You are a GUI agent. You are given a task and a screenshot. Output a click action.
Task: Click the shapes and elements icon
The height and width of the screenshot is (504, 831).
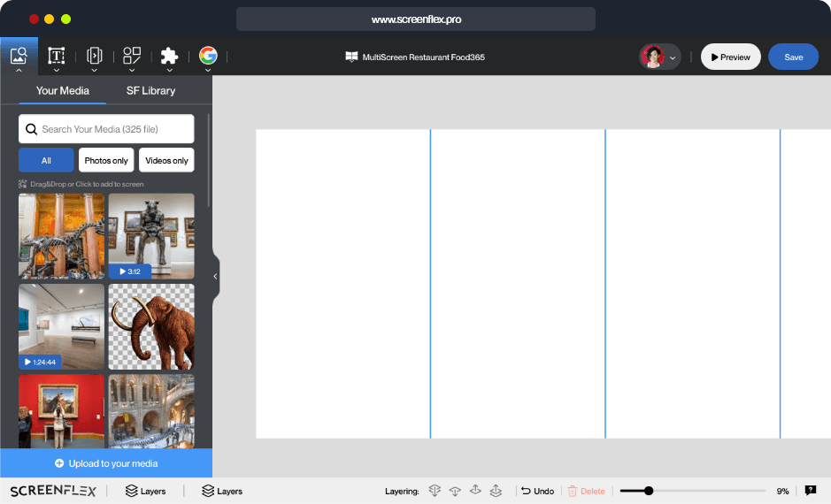(132, 55)
